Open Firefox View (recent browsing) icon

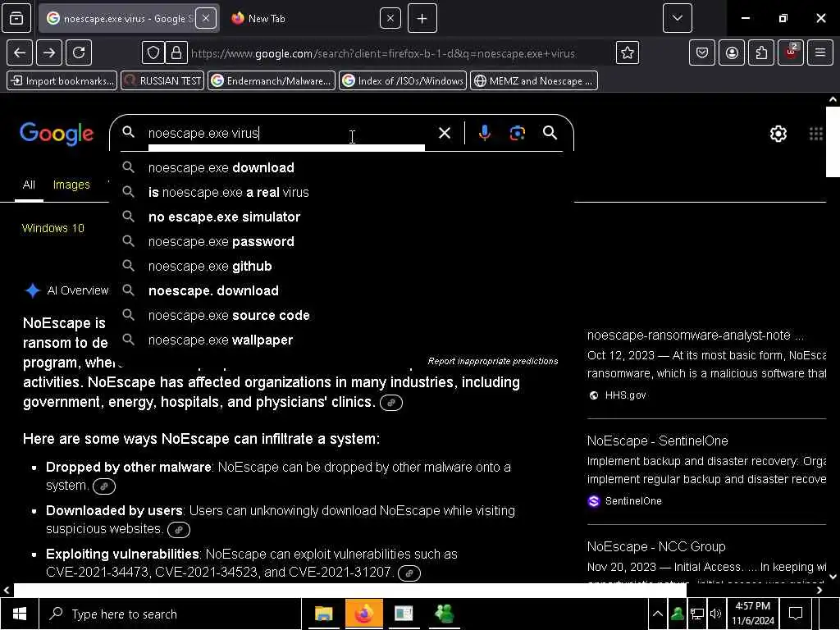16,18
